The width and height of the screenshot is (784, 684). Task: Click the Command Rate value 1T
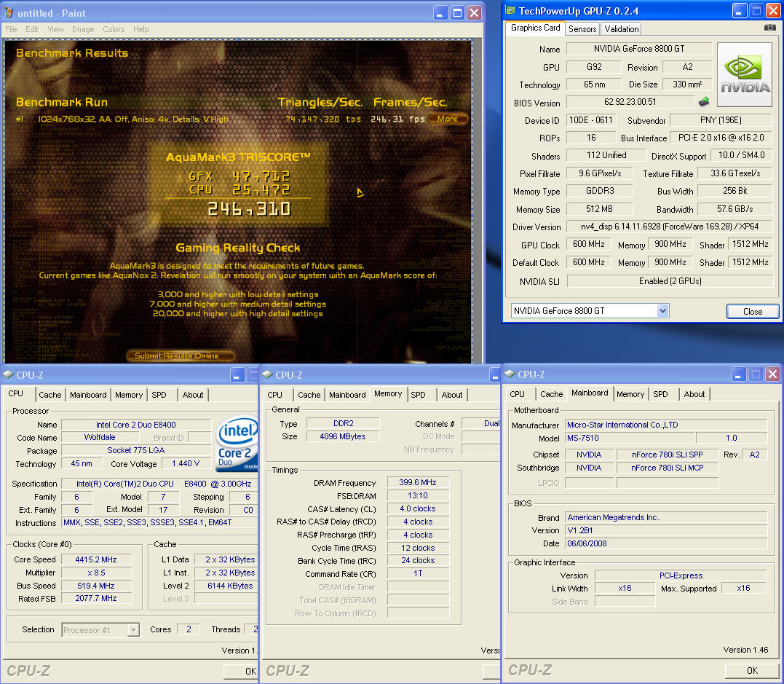pyautogui.click(x=418, y=573)
